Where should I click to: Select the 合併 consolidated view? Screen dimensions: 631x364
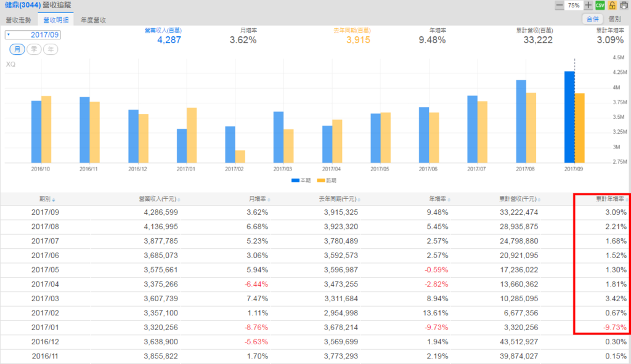(x=593, y=19)
